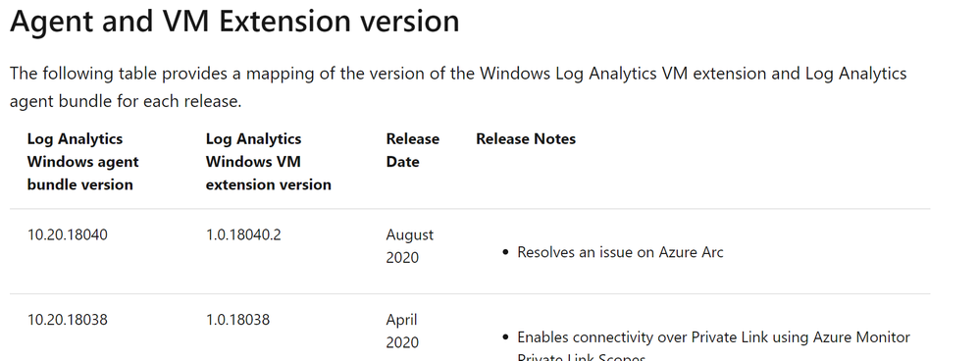Click the Windows VM extension version column header
980x361 pixels.
tap(268, 162)
